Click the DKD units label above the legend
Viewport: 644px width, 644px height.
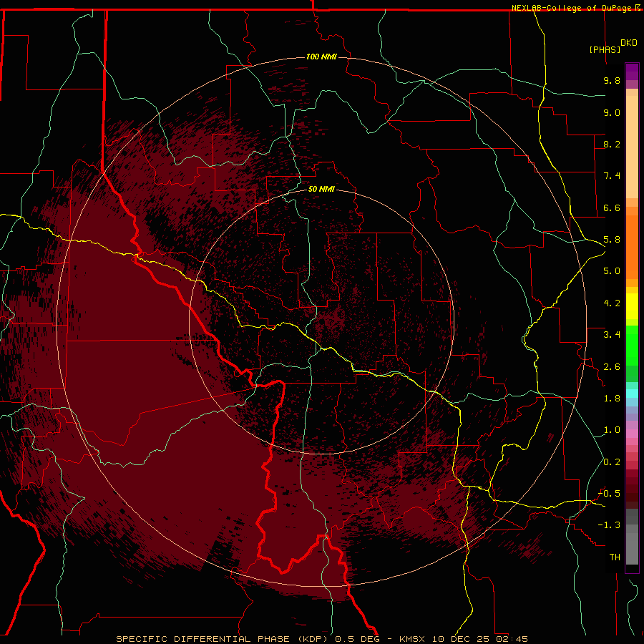point(629,43)
